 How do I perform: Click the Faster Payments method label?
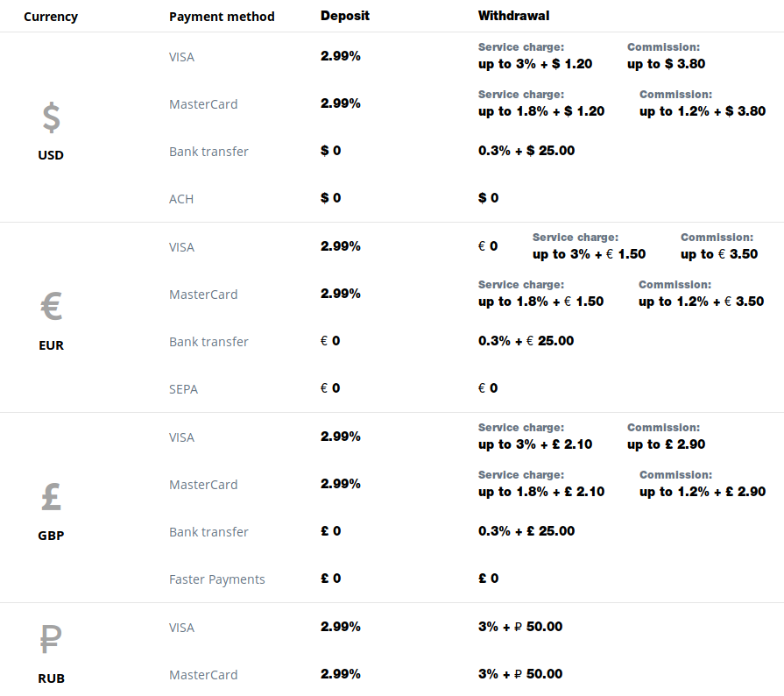point(217,579)
